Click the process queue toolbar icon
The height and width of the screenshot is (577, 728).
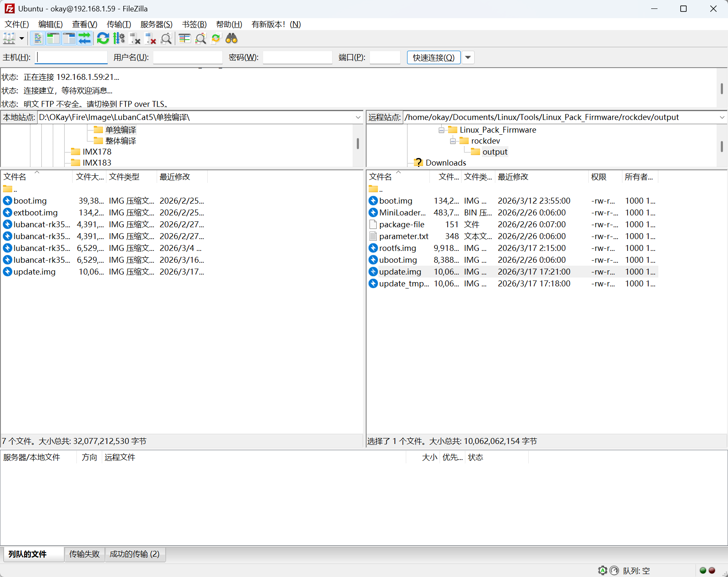click(119, 39)
